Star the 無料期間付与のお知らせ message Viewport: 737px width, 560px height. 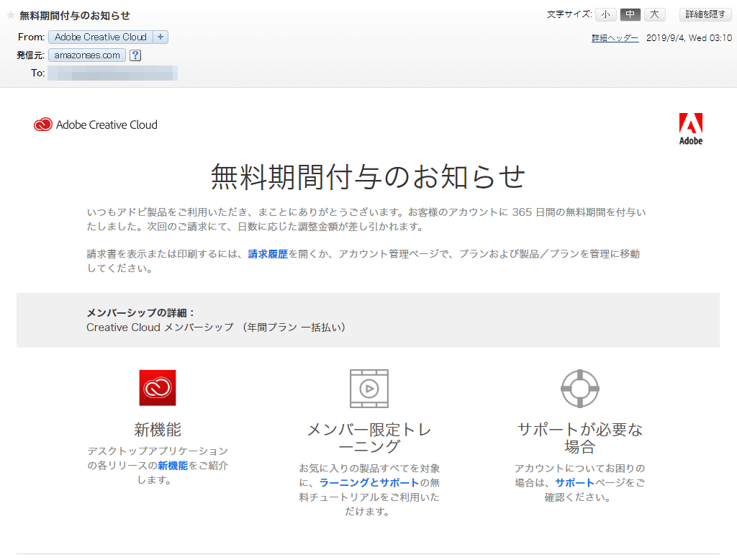click(11, 16)
